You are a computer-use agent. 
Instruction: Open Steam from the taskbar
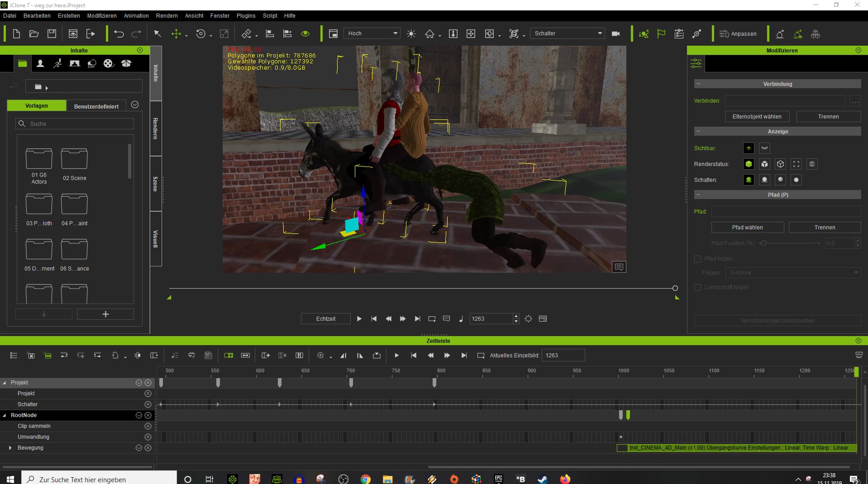pos(542,479)
